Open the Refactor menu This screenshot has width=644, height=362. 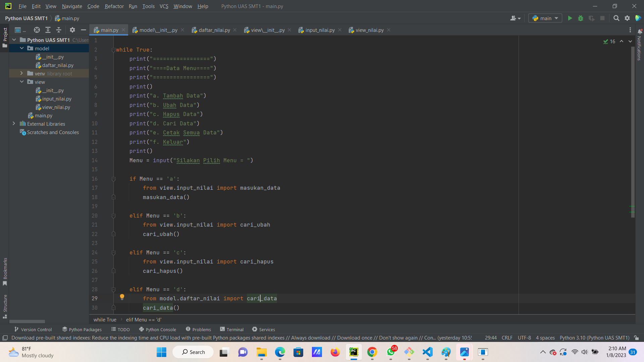(114, 6)
